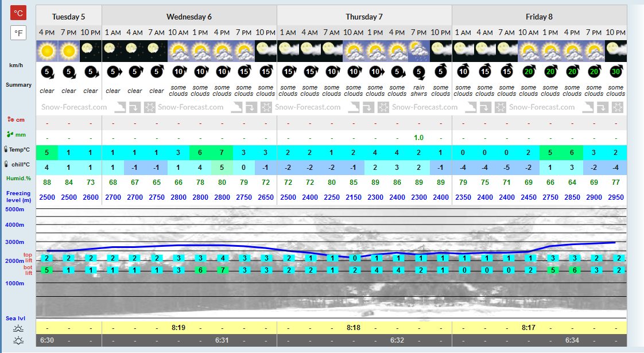Screen dimensions: 644x353
Task: Click the -5 wind chill value on Friday 7 AM
Action: [507, 167]
